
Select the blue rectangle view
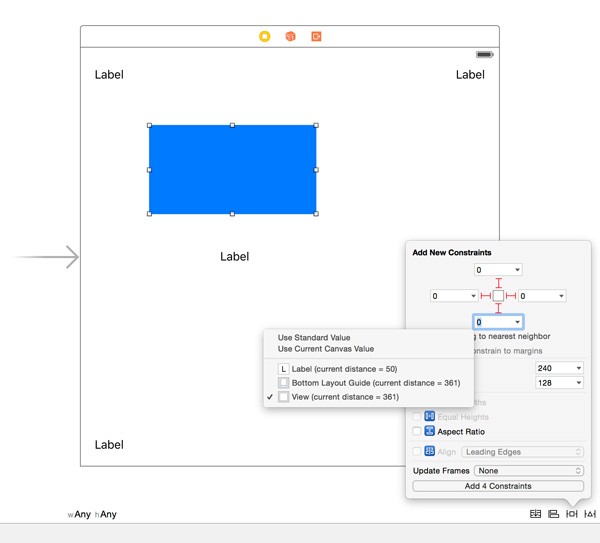(x=233, y=170)
